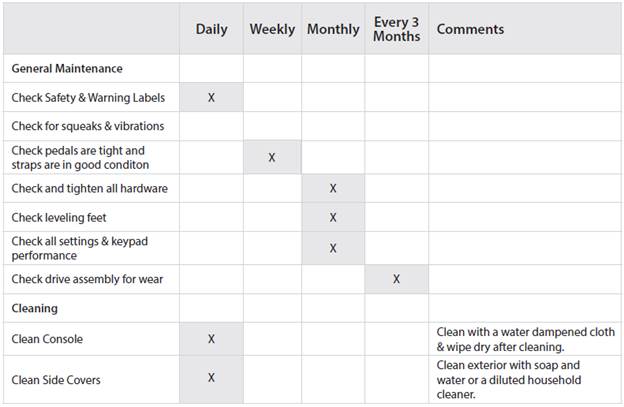Click the Daily column header
Viewport: 624px width, 407px height.
point(211,29)
